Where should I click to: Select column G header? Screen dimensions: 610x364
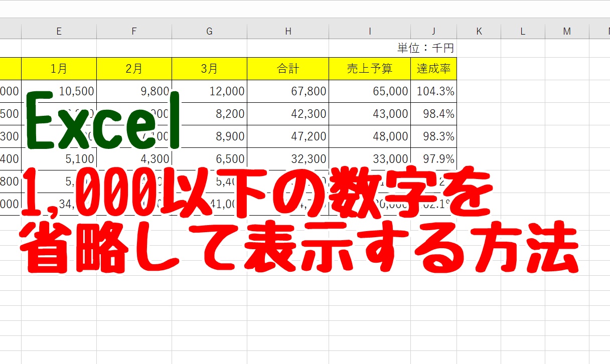(x=209, y=31)
